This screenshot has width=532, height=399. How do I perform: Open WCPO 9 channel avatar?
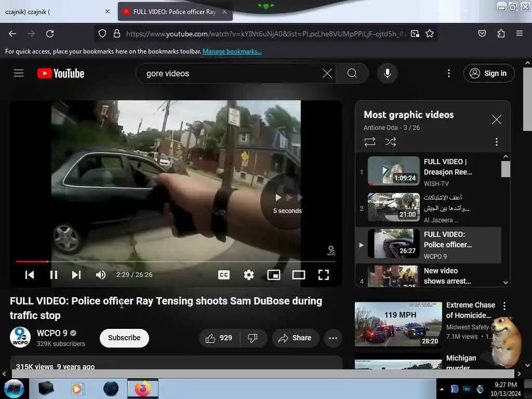click(x=20, y=337)
